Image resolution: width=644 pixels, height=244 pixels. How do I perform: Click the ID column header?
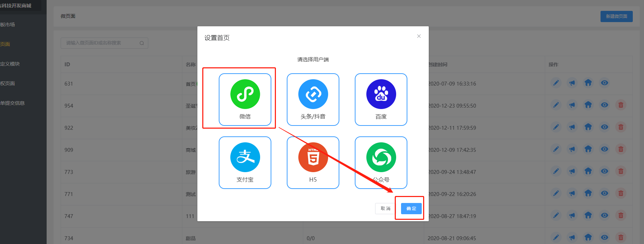67,65
